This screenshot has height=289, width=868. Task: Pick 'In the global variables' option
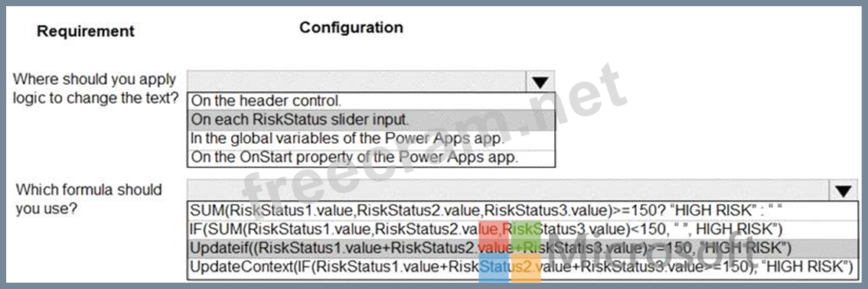pos(371,138)
